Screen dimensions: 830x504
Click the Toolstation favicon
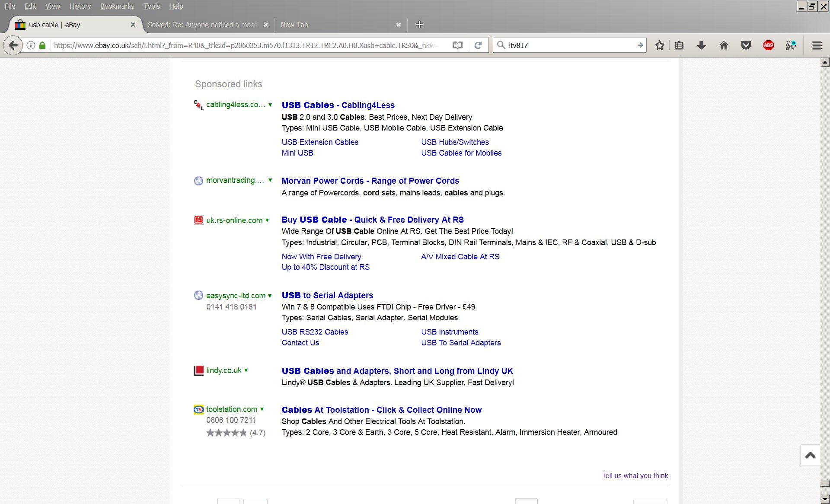198,409
